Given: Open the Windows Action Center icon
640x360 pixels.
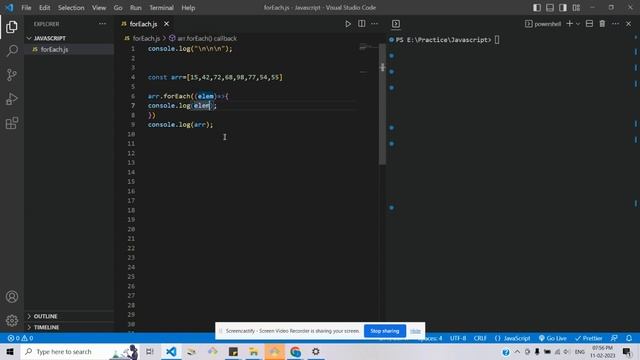Looking at the screenshot, I should 627,351.
